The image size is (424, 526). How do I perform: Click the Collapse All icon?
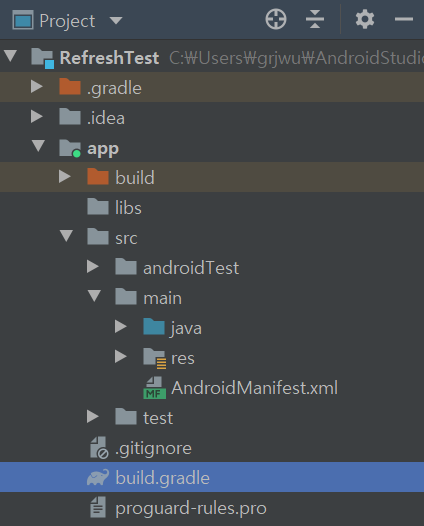tap(315, 19)
